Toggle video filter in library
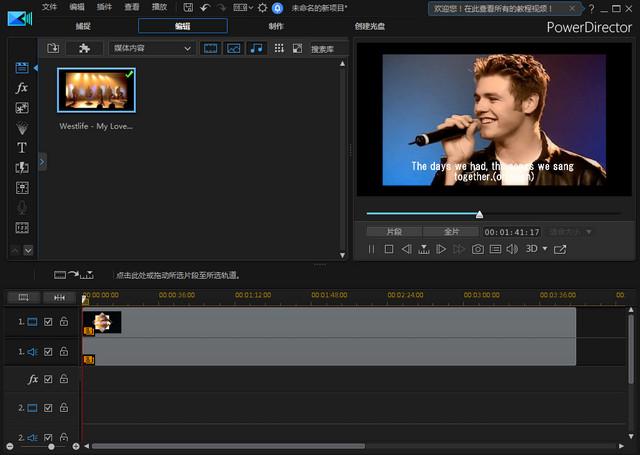 tap(211, 48)
